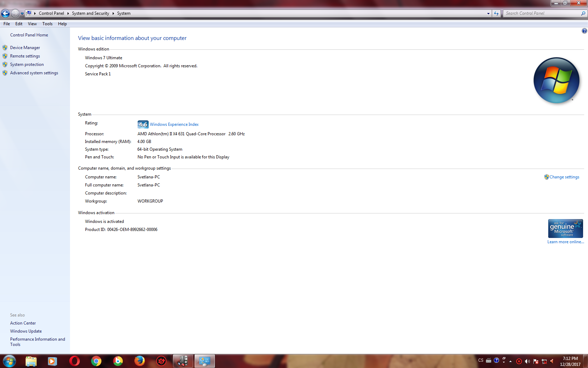The width and height of the screenshot is (588, 368).
Task: Click the CS input language indicator
Action: [x=481, y=360]
